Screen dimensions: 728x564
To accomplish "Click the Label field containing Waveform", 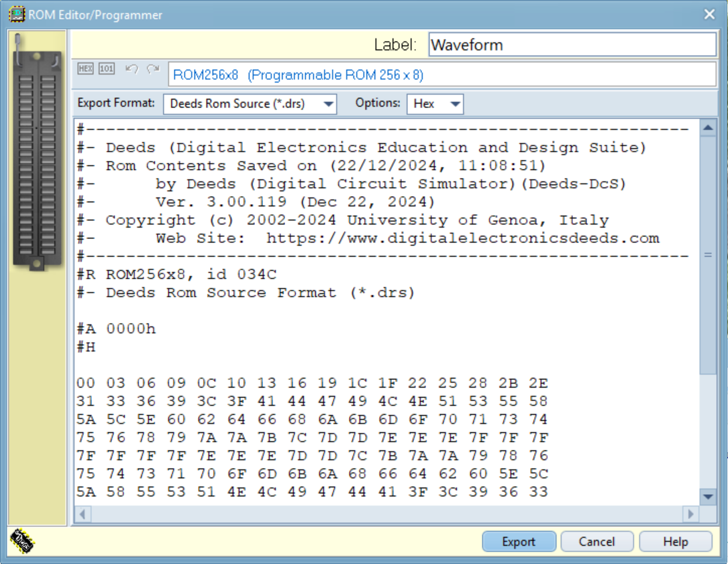I will coord(572,44).
